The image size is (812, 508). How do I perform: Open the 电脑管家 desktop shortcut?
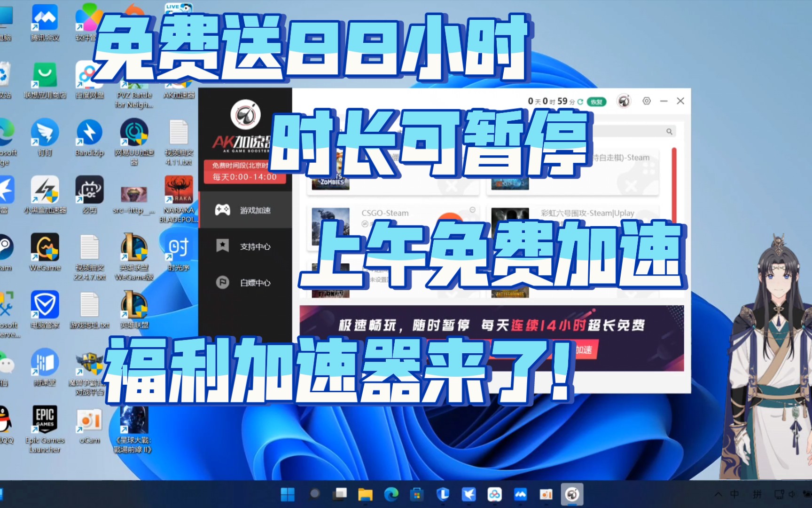tap(45, 310)
